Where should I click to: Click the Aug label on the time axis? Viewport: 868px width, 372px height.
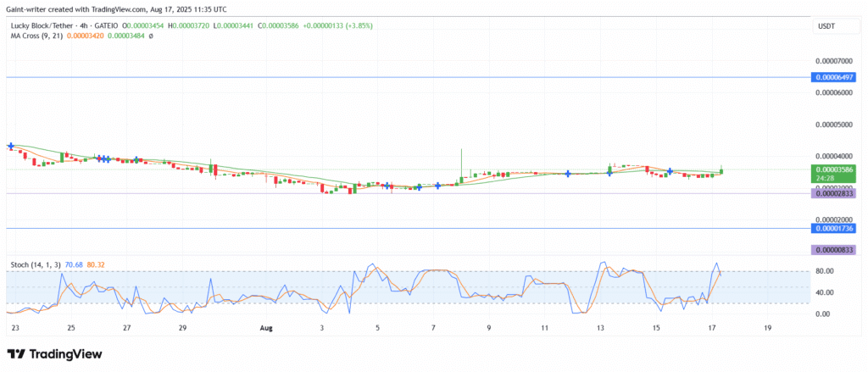coord(266,328)
